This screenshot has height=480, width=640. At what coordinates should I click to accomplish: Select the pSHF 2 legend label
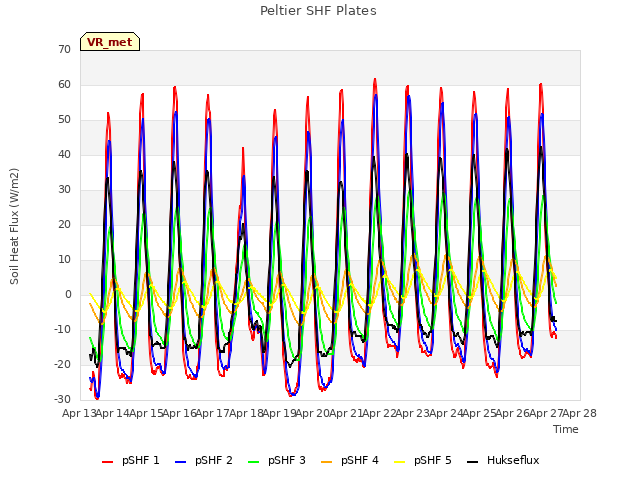pos(213,460)
